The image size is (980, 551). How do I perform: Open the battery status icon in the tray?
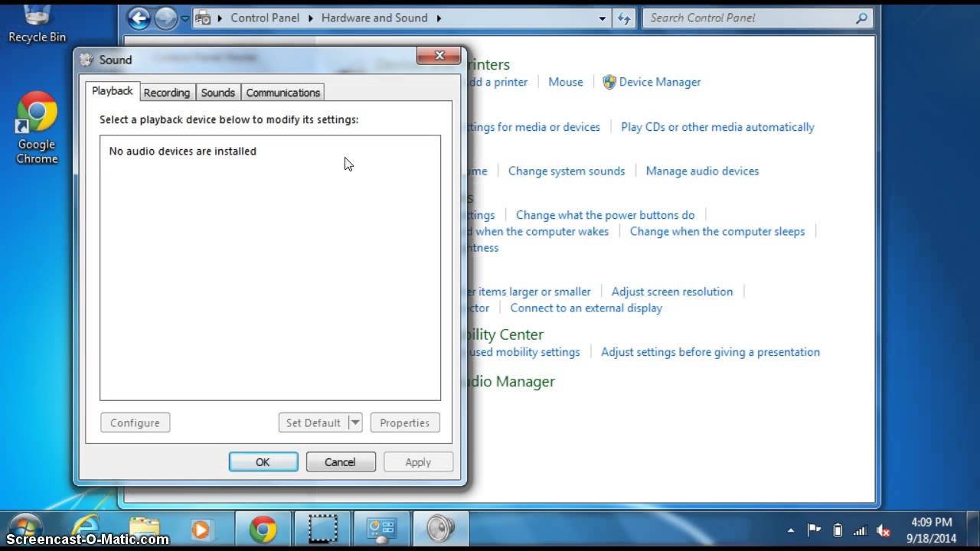pos(837,530)
